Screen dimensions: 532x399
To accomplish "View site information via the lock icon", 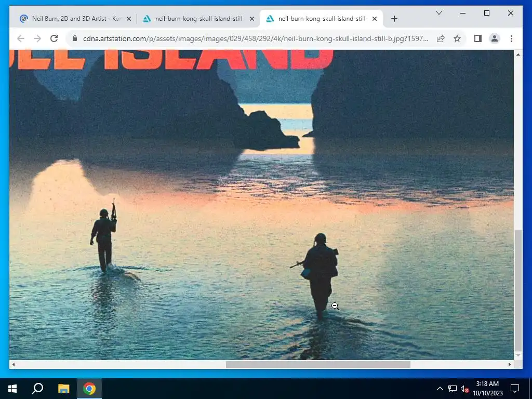I will [75, 38].
